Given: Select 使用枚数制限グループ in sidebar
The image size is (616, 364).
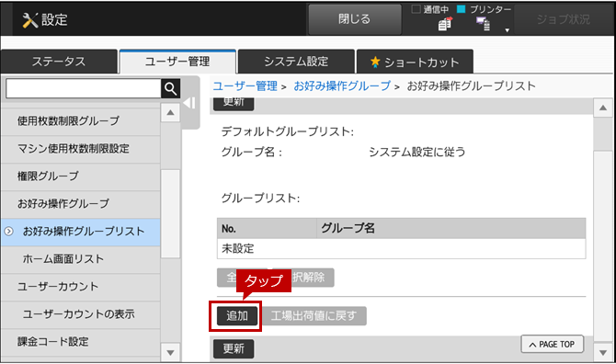Looking at the screenshot, I should (80, 120).
